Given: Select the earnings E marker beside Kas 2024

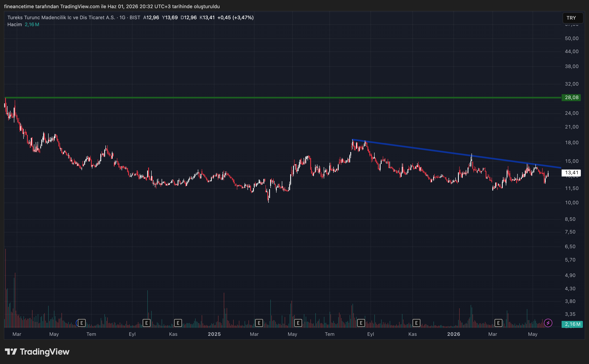Looking at the screenshot, I should [178, 323].
